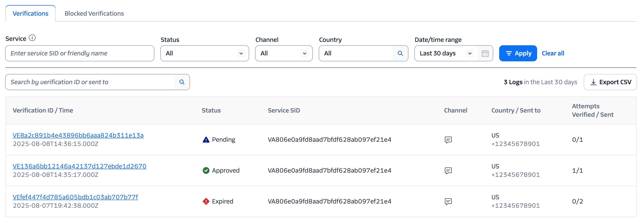This screenshot has height=224, width=644.
Task: Click the Service info icon
Action: tap(32, 38)
